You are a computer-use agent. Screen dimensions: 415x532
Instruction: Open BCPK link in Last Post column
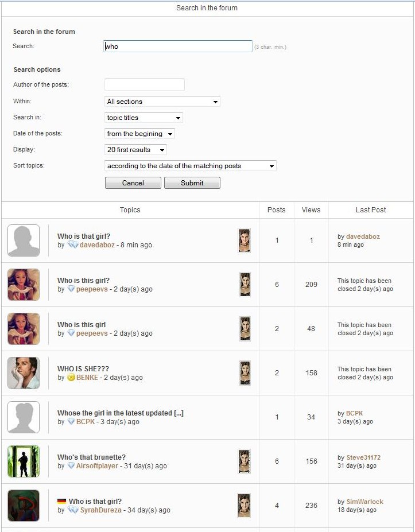354,413
